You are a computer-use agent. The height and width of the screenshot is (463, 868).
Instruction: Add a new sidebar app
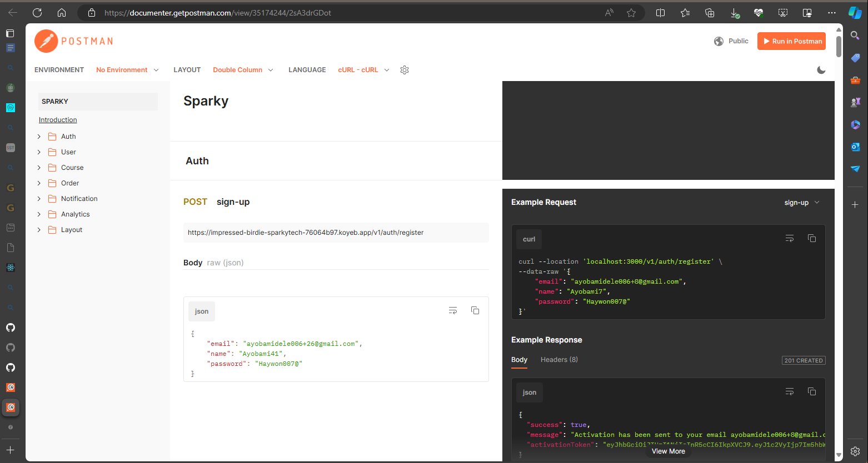click(855, 205)
